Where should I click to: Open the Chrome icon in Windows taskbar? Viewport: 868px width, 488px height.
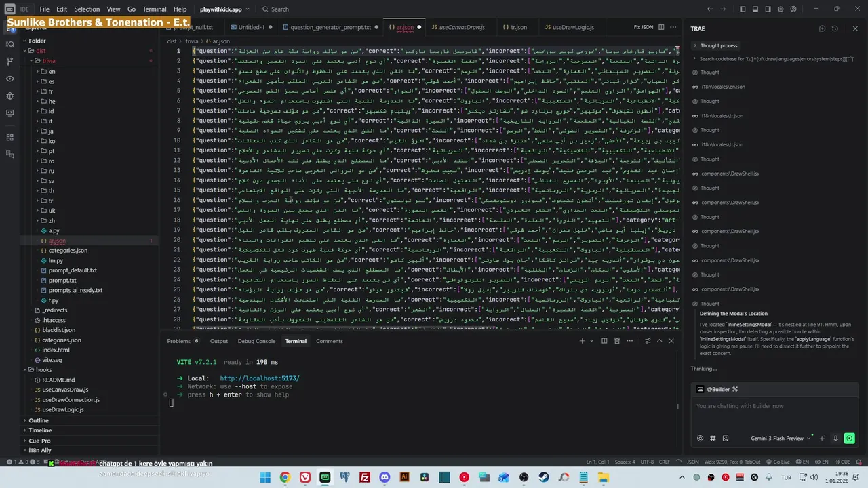point(285,477)
